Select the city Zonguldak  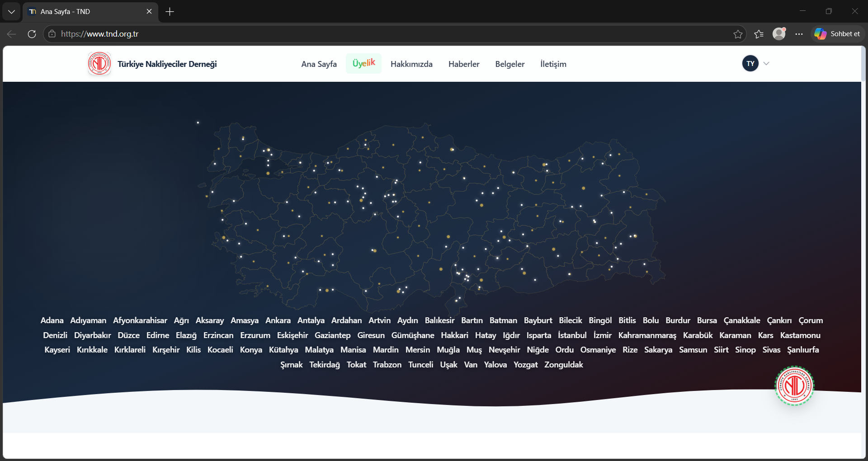(x=564, y=365)
